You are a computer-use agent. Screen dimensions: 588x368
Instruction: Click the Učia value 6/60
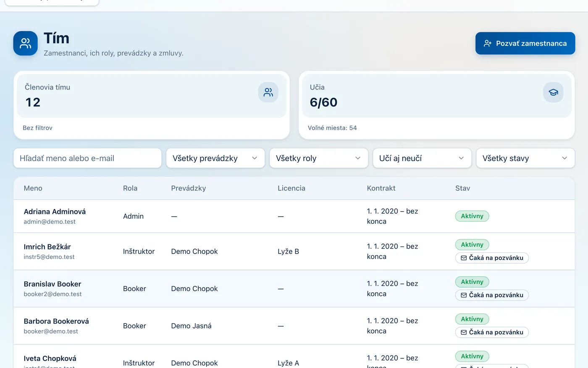point(323,102)
